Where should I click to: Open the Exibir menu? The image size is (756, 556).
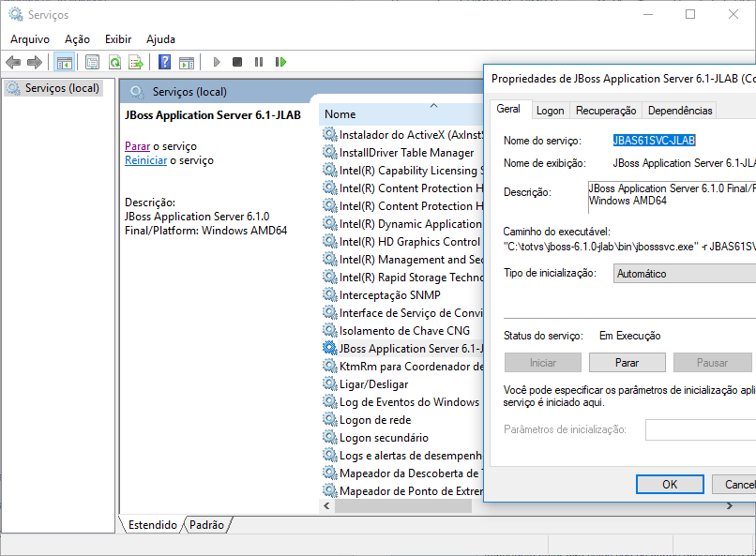118,39
